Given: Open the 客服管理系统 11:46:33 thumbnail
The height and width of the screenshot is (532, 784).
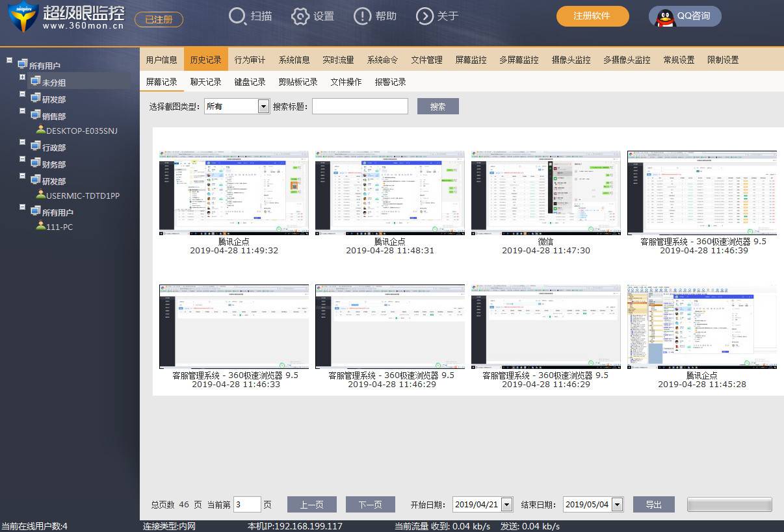Looking at the screenshot, I should coord(234,326).
